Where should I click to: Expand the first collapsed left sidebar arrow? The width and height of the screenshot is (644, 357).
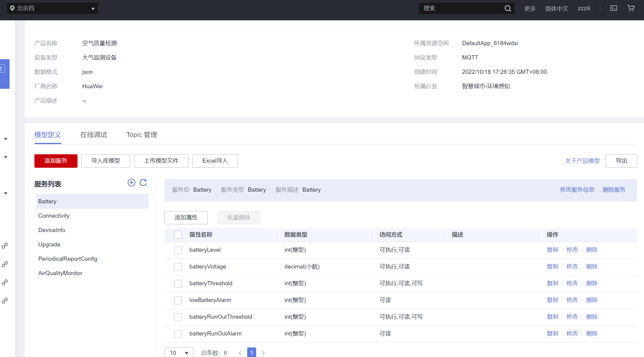[6, 139]
